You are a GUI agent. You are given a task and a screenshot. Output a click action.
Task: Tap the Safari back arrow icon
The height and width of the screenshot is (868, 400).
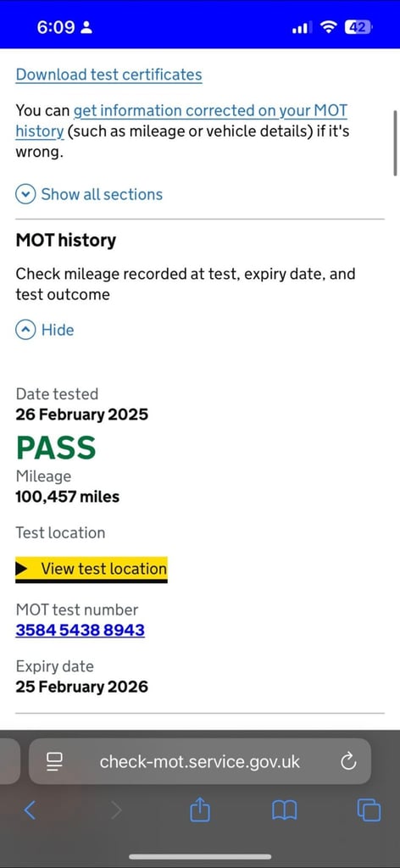(x=31, y=810)
